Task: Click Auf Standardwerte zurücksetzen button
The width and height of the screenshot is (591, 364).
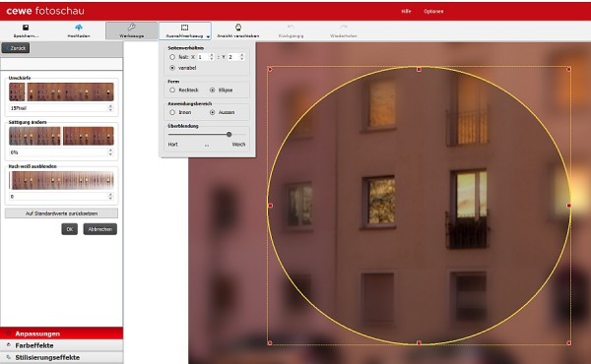Action: pyautogui.click(x=61, y=213)
